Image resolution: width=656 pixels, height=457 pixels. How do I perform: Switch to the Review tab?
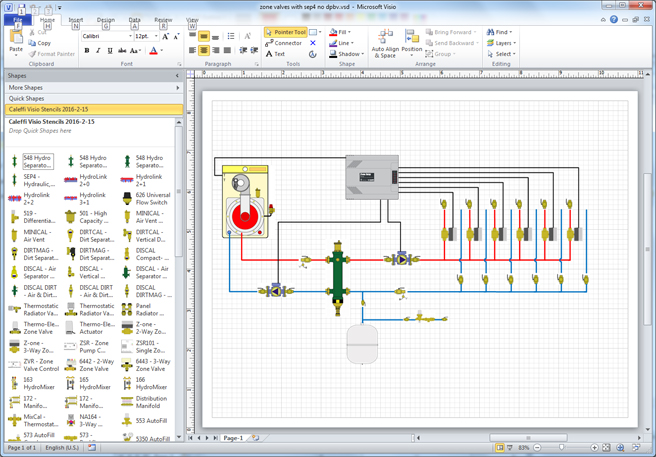click(x=163, y=20)
